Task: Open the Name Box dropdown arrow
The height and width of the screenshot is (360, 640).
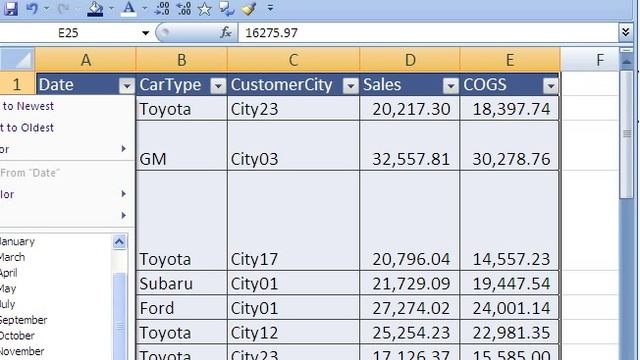Action: [x=145, y=33]
